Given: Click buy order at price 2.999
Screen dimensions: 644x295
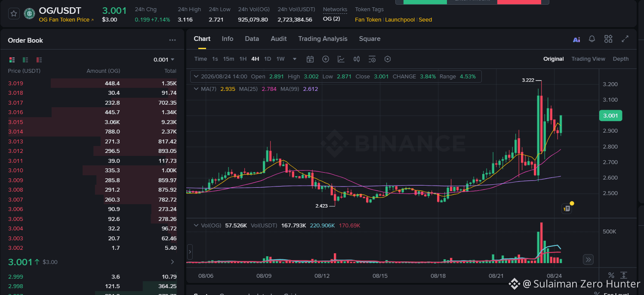Looking at the screenshot, I should click(x=92, y=277).
